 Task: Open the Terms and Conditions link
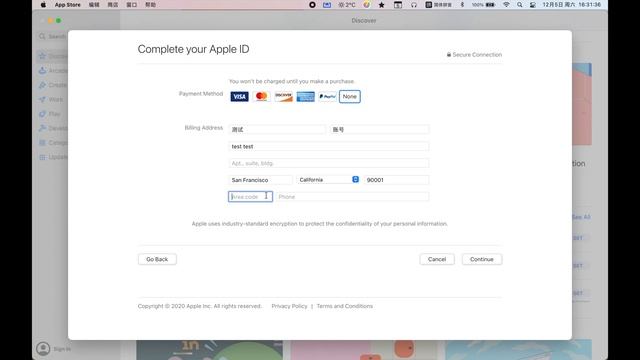(x=344, y=306)
